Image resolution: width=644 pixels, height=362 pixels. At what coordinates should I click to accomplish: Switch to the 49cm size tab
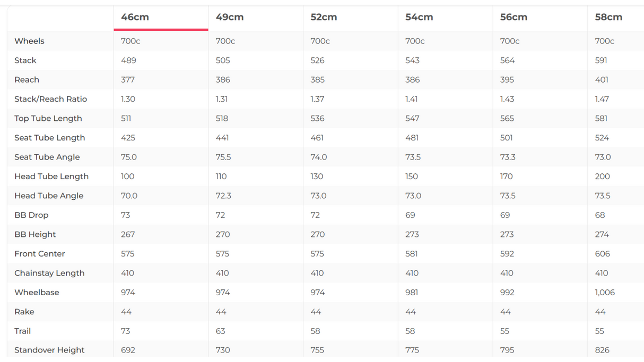click(x=230, y=17)
